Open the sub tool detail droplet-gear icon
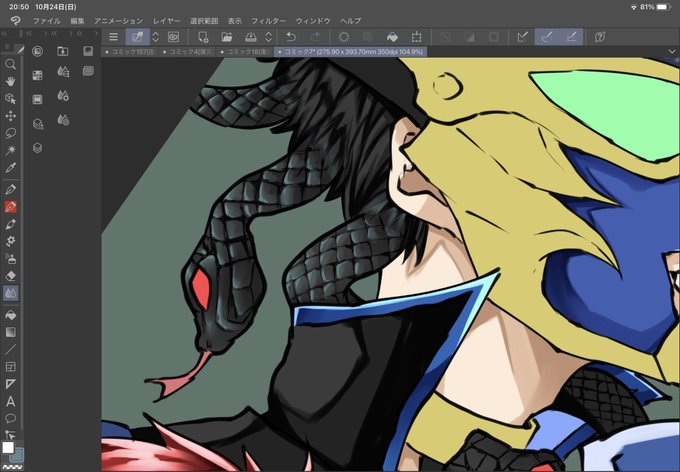Image resolution: width=680 pixels, height=472 pixels. pos(63,95)
